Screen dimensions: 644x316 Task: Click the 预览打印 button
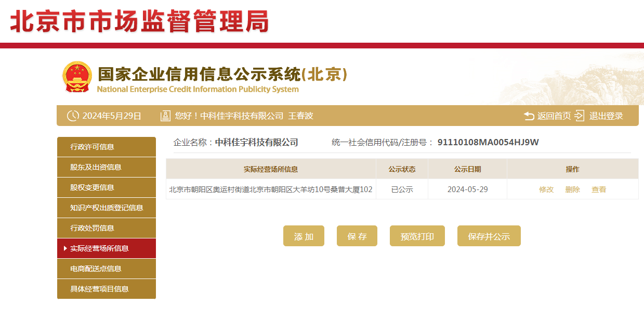click(x=417, y=236)
